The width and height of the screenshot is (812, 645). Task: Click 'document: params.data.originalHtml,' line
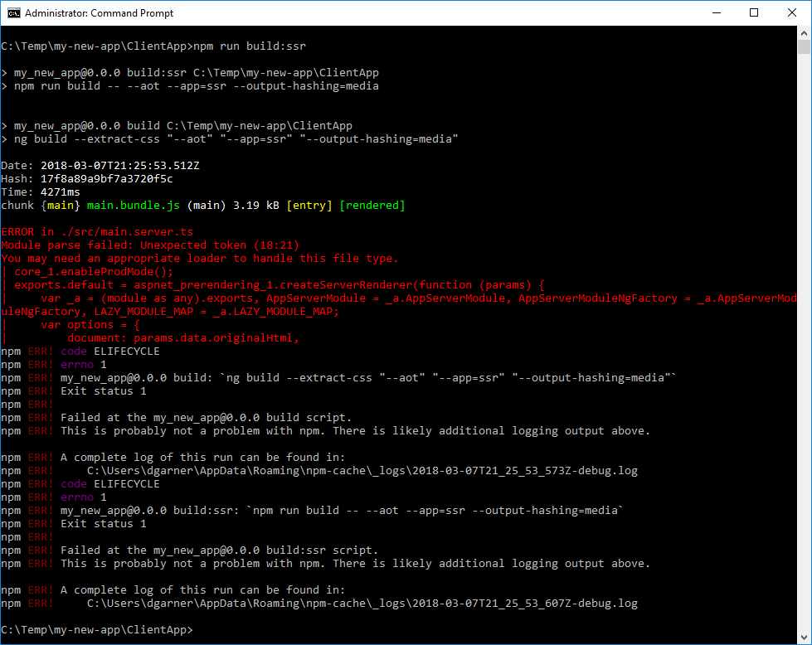coord(183,338)
